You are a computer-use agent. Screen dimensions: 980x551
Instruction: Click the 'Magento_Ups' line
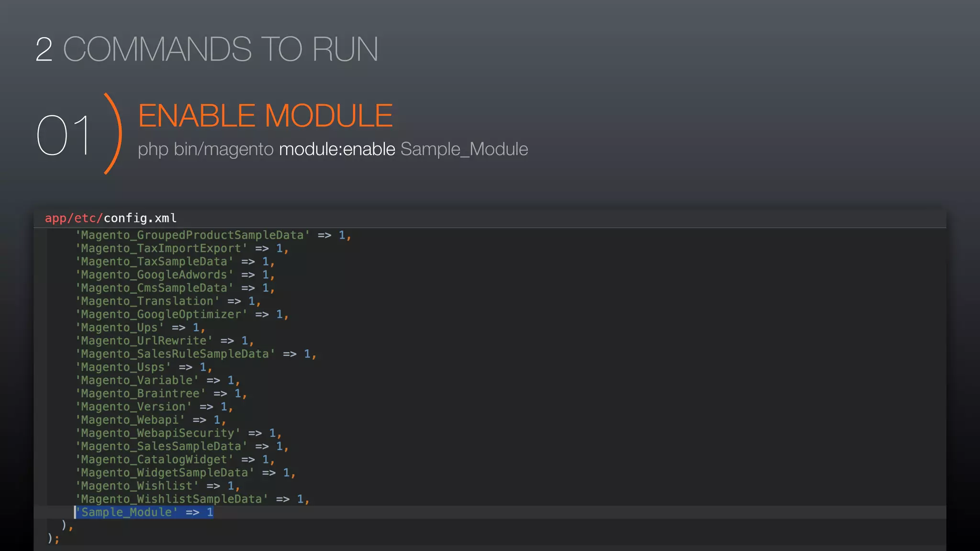click(x=140, y=328)
